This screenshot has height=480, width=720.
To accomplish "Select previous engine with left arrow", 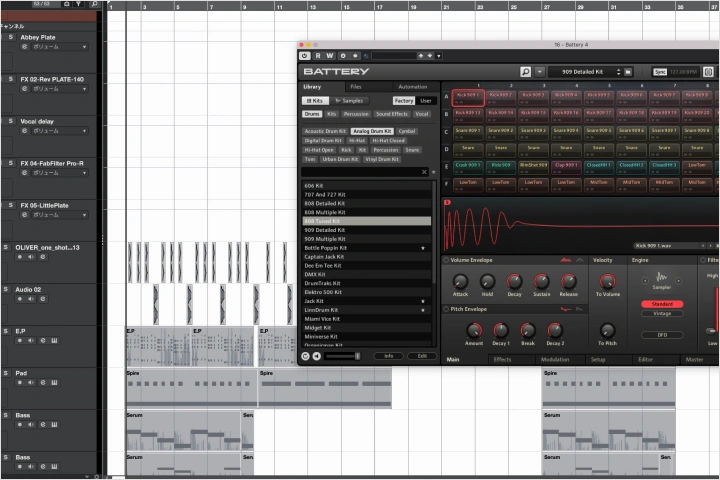I will (645, 281).
